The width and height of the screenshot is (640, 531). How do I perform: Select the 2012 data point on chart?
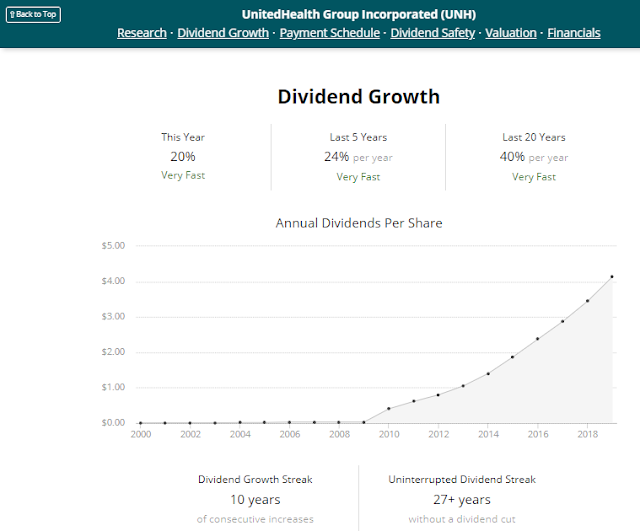pyautogui.click(x=438, y=395)
